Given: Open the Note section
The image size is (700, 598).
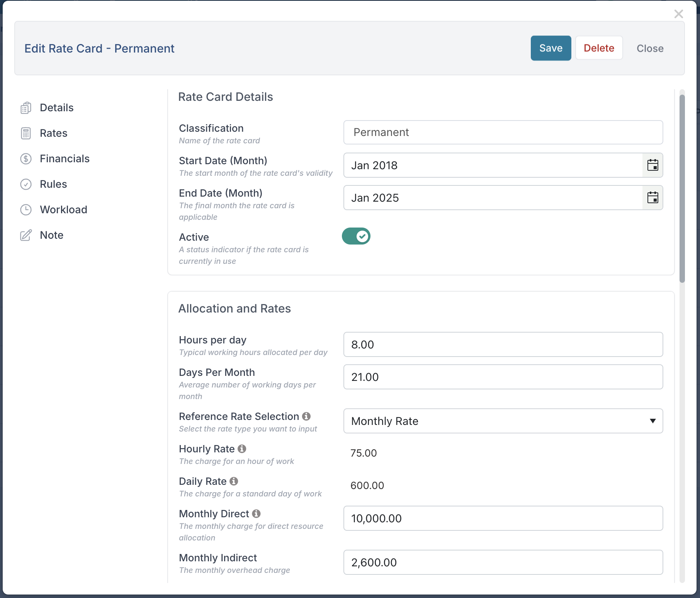Looking at the screenshot, I should coord(52,235).
